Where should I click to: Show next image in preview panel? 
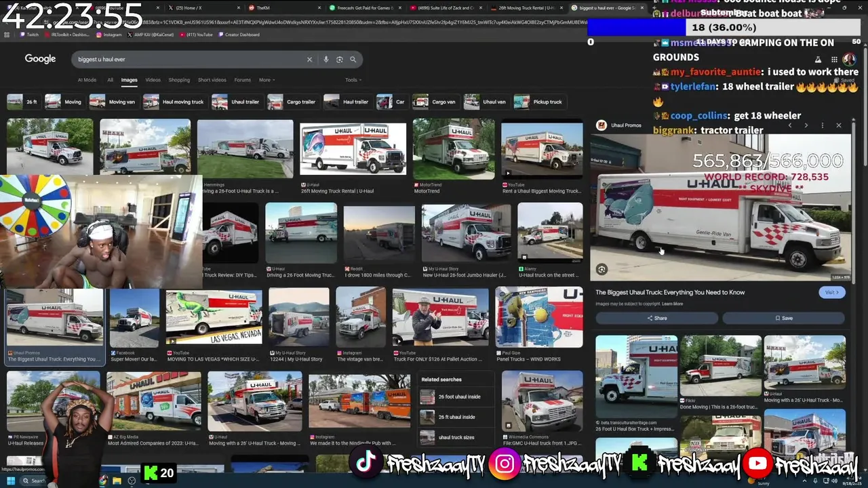[x=806, y=125]
